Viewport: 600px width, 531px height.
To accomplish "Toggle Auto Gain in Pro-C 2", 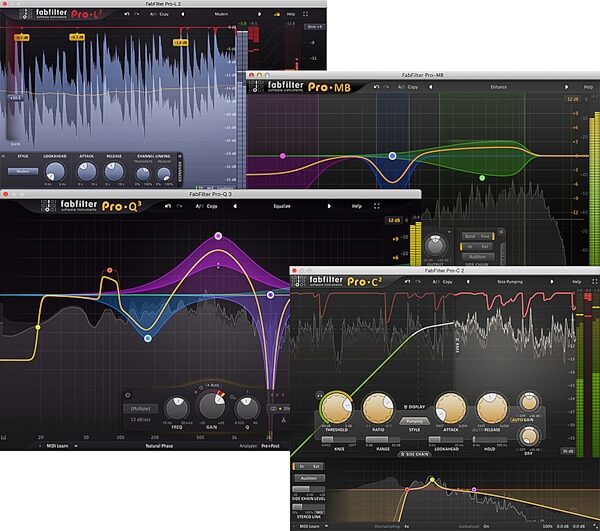I will coord(523,420).
